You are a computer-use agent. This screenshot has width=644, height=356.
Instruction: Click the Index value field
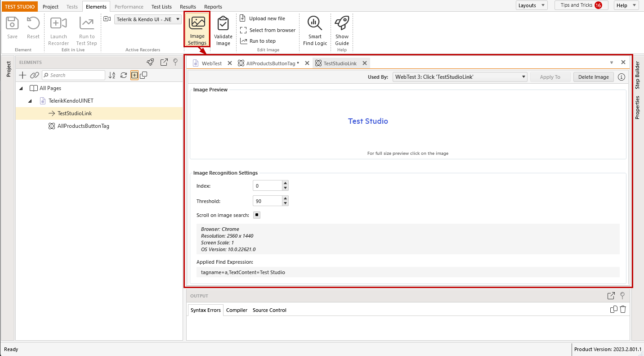click(268, 186)
